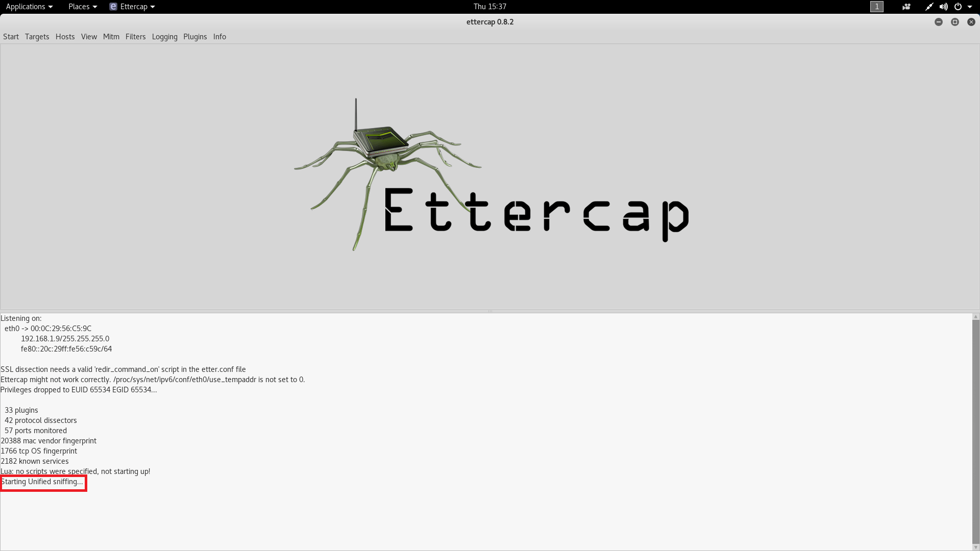Viewport: 980px width, 551px height.
Task: Maximize the ettercap window
Action: pos(954,22)
